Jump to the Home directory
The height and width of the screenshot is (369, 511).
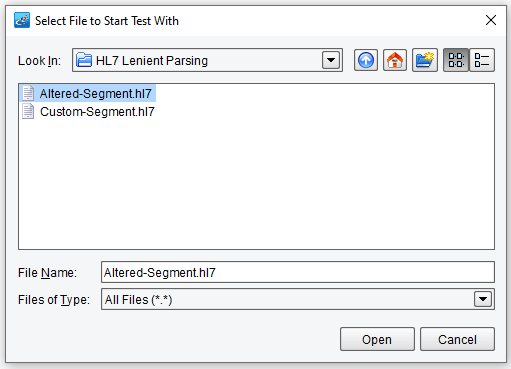click(x=395, y=60)
